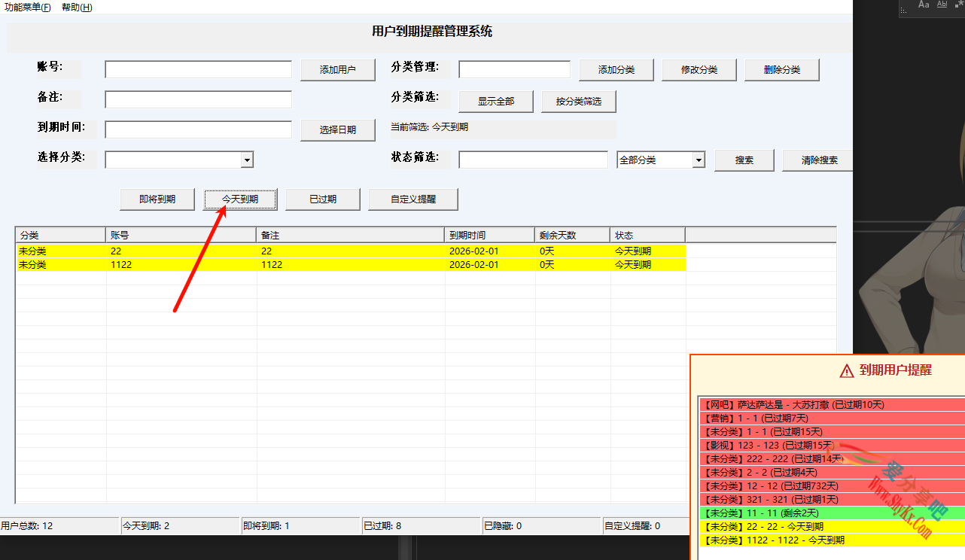Click the 搜索 button
The width and height of the screenshot is (965, 560).
[x=744, y=160]
